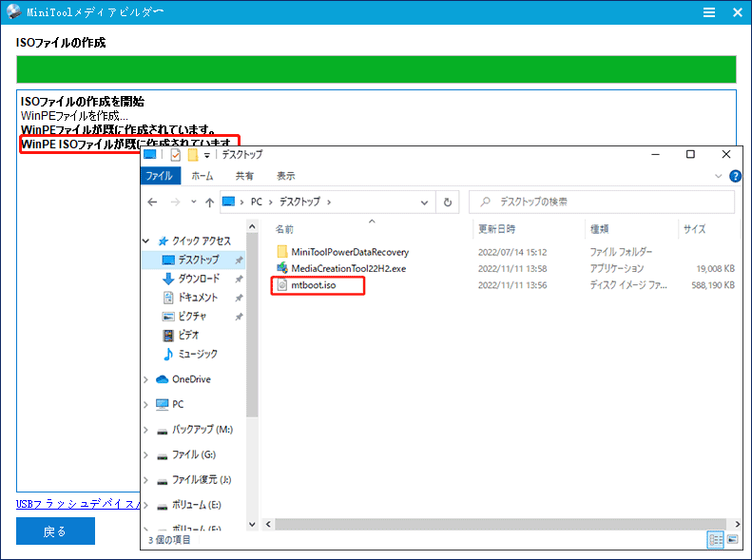Viewport: 752px width, 560px height.
Task: Select ビデオ in the navigation pane
Action: [188, 335]
